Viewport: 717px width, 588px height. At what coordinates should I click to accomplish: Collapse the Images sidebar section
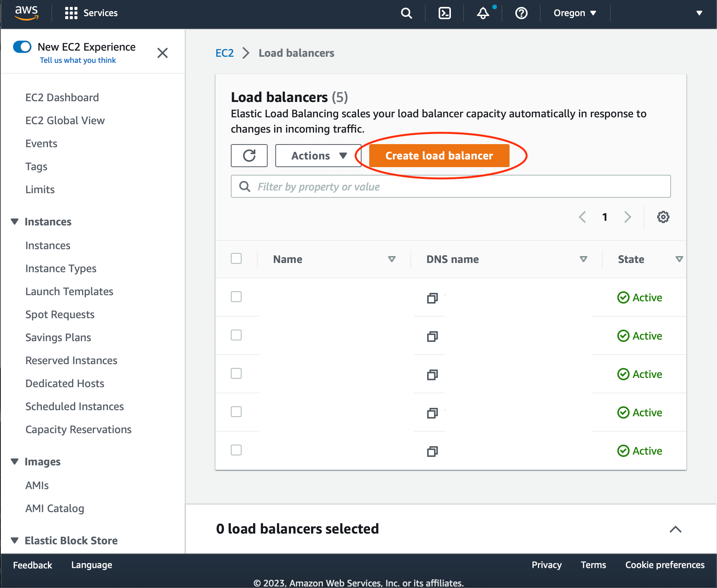point(15,462)
